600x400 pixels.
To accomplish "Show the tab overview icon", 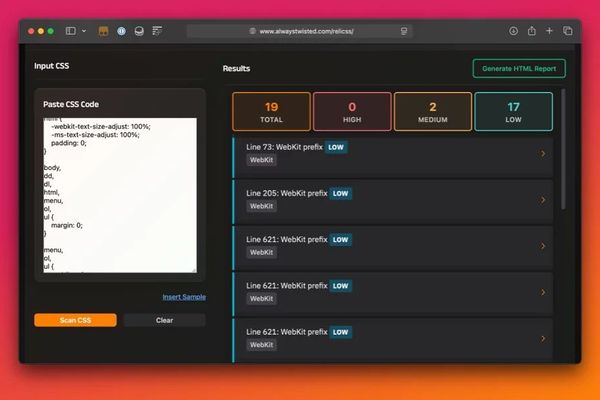I will (567, 31).
